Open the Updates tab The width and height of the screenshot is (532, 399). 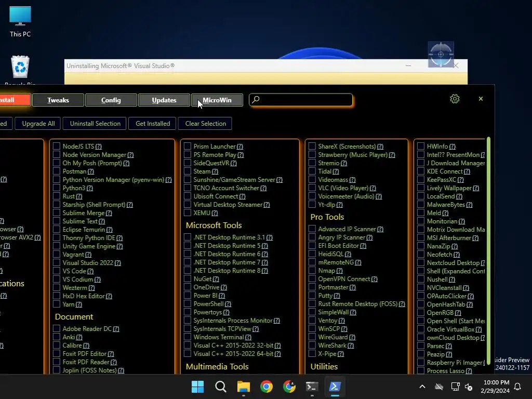pos(164,100)
